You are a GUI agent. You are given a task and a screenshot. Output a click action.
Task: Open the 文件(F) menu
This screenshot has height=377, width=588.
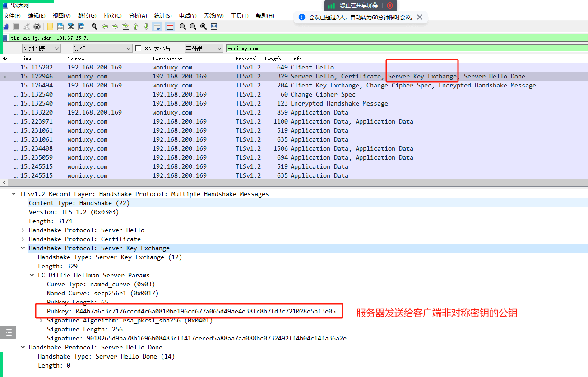point(12,16)
